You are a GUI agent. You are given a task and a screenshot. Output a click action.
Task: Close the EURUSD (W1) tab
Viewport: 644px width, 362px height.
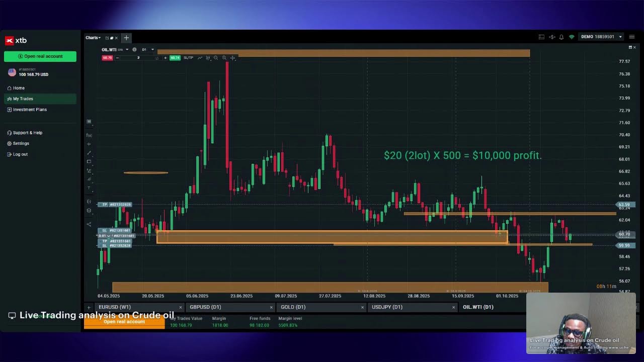(x=180, y=307)
